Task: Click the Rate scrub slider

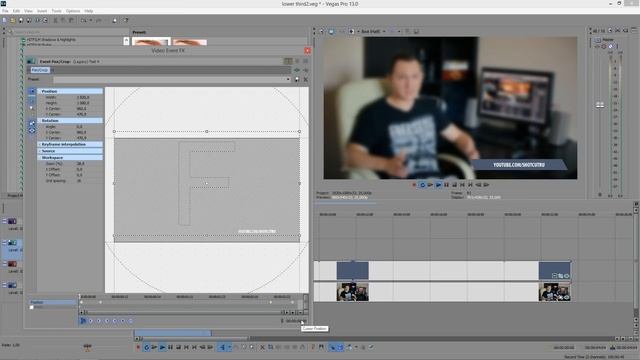Action: click(87, 347)
